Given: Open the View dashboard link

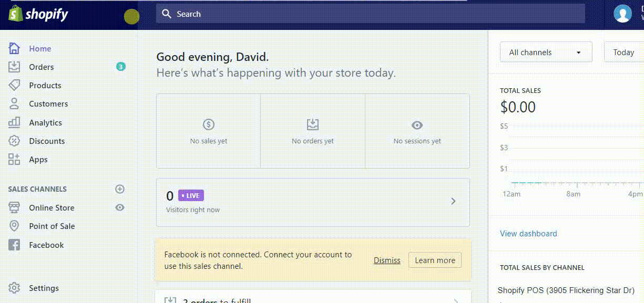Looking at the screenshot, I should click(x=528, y=233).
